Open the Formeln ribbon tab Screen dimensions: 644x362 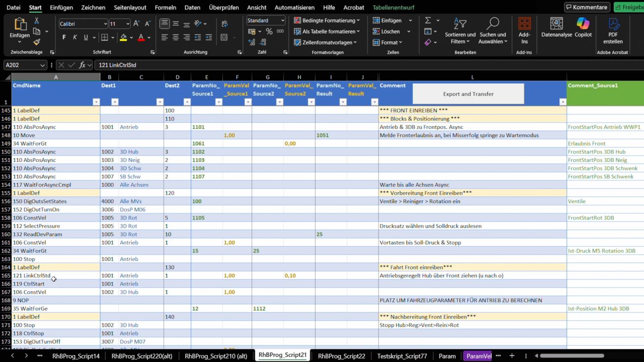tap(165, 7)
